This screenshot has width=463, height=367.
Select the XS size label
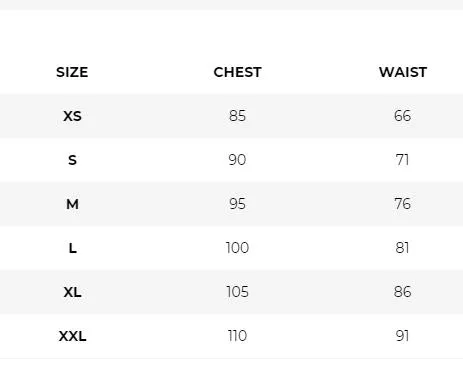point(72,116)
